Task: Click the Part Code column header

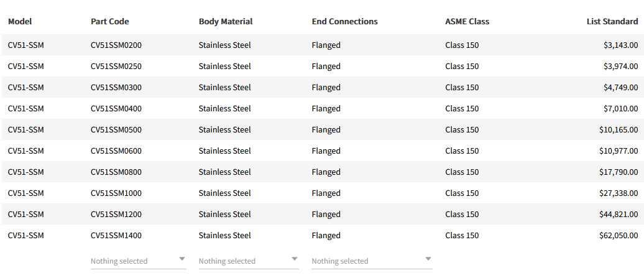Action: 110,22
